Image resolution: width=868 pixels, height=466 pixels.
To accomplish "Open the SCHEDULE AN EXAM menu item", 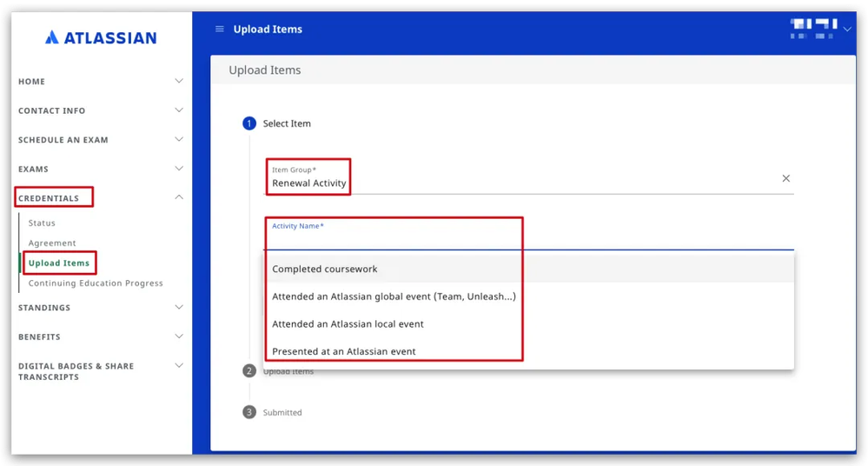I will [63, 140].
